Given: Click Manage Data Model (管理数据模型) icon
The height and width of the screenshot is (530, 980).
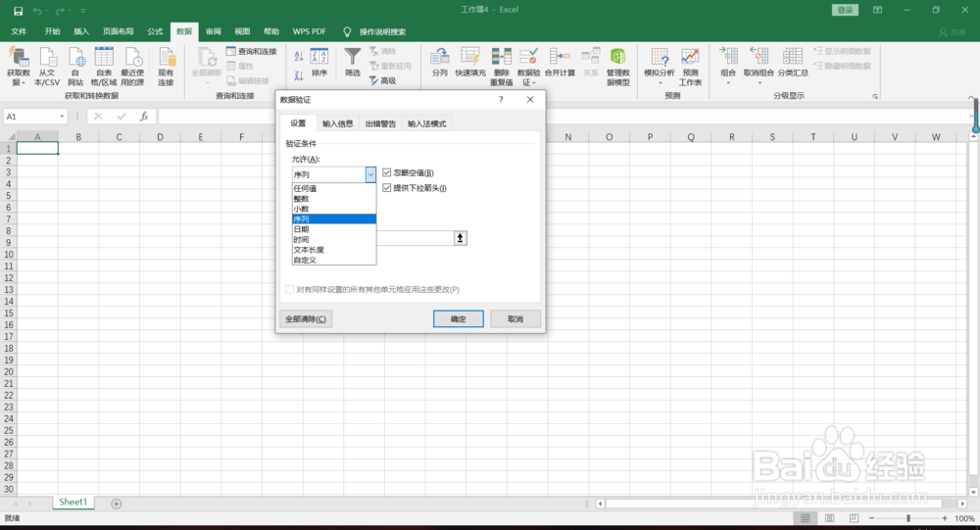Looking at the screenshot, I should [618, 57].
